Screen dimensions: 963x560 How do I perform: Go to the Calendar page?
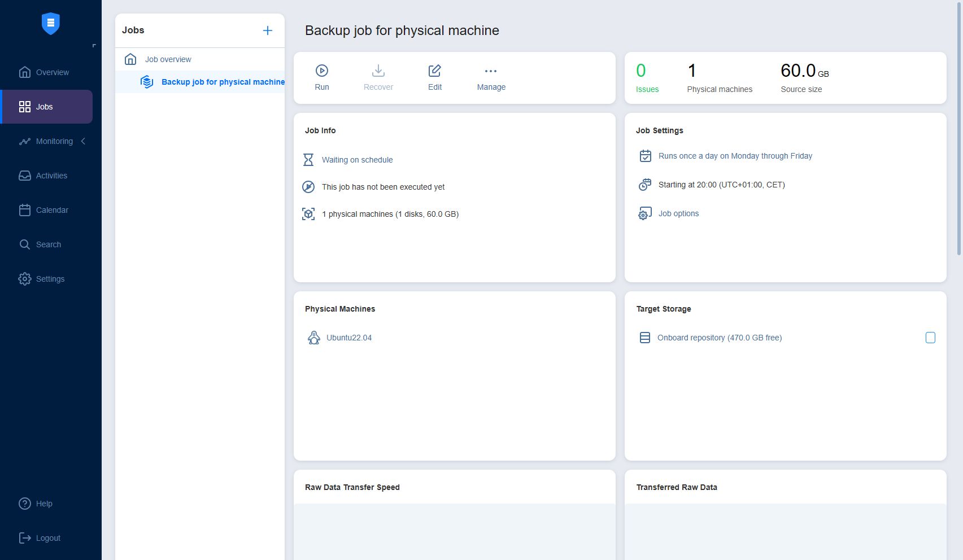tap(51, 210)
